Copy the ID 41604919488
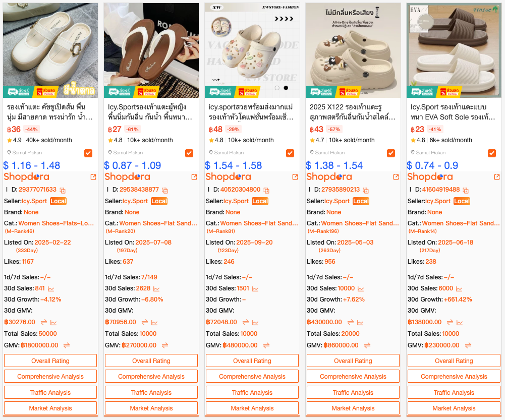The height and width of the screenshot is (420, 505). tap(466, 190)
